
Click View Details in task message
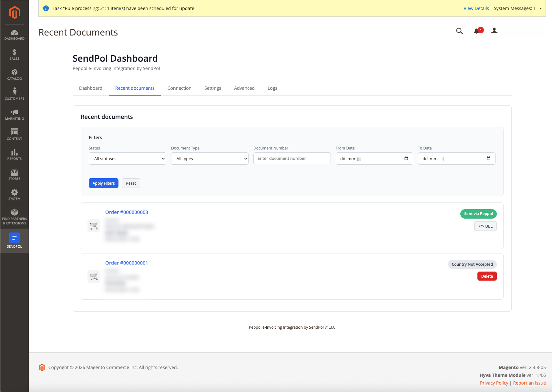(x=476, y=8)
